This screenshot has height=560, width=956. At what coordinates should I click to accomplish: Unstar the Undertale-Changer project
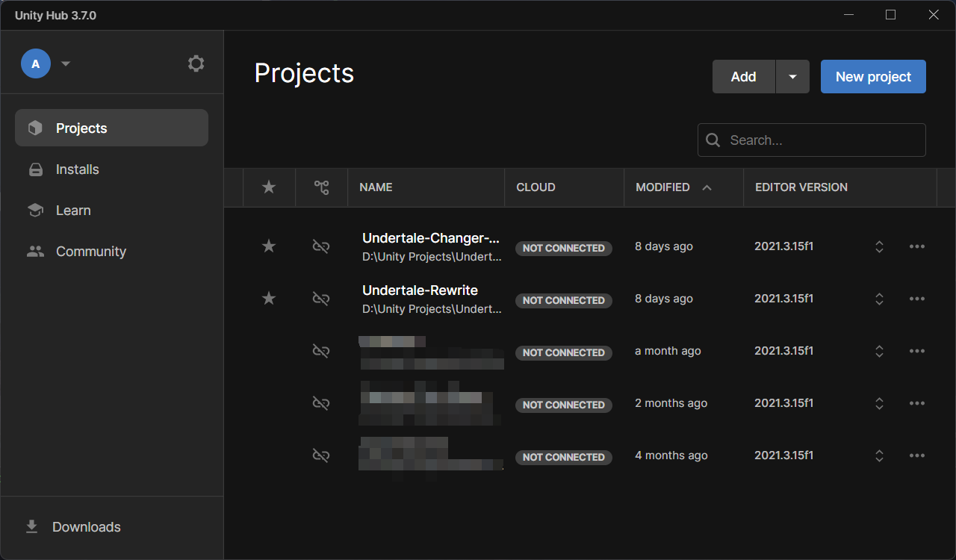269,246
